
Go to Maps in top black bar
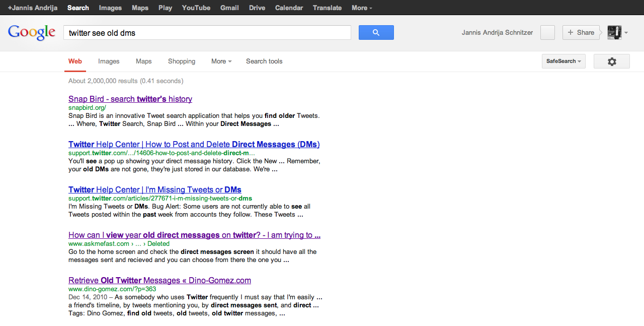140,8
